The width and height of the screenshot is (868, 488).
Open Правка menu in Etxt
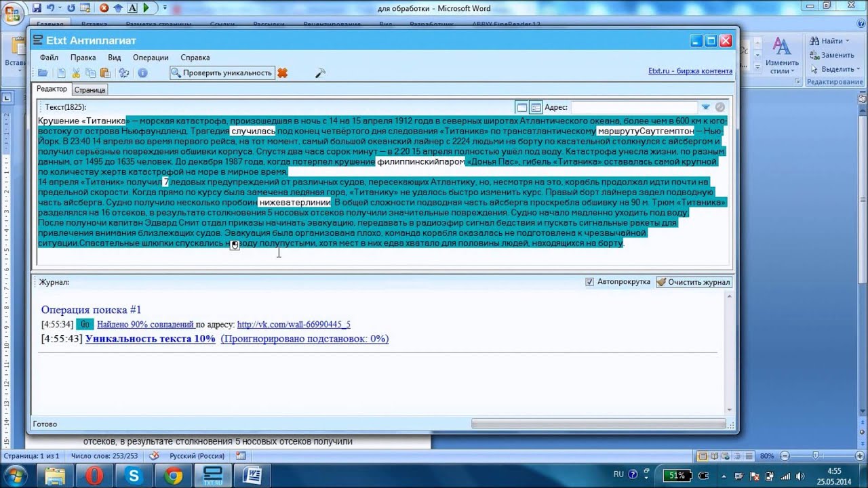pos(83,58)
